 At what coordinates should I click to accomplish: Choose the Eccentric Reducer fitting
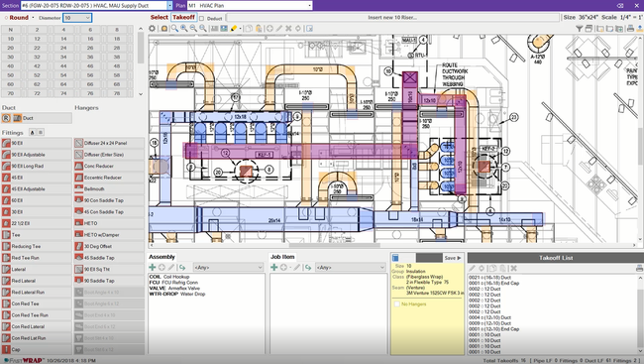[x=109, y=178]
